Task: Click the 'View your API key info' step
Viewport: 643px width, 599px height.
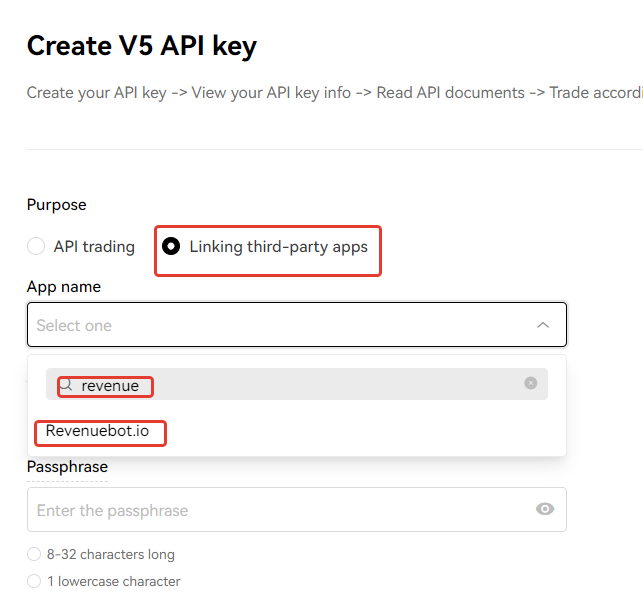Action: pyautogui.click(x=271, y=93)
